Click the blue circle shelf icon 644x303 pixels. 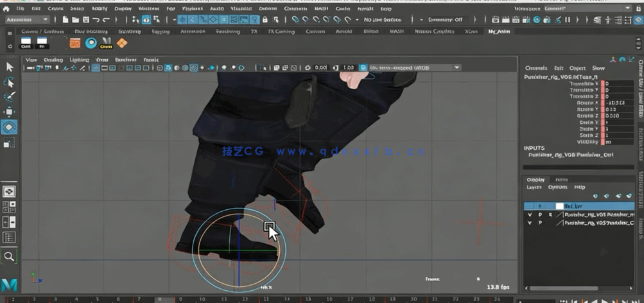pos(91,43)
